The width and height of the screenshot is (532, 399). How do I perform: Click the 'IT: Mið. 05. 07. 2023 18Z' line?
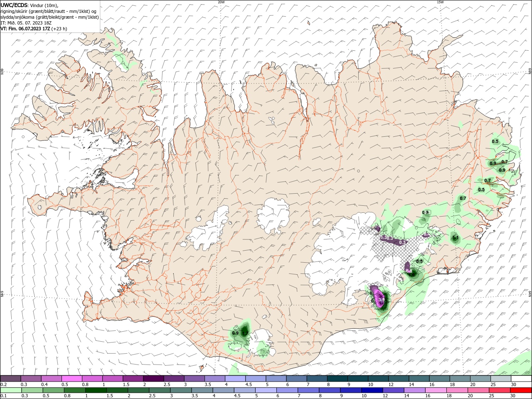(x=25, y=23)
